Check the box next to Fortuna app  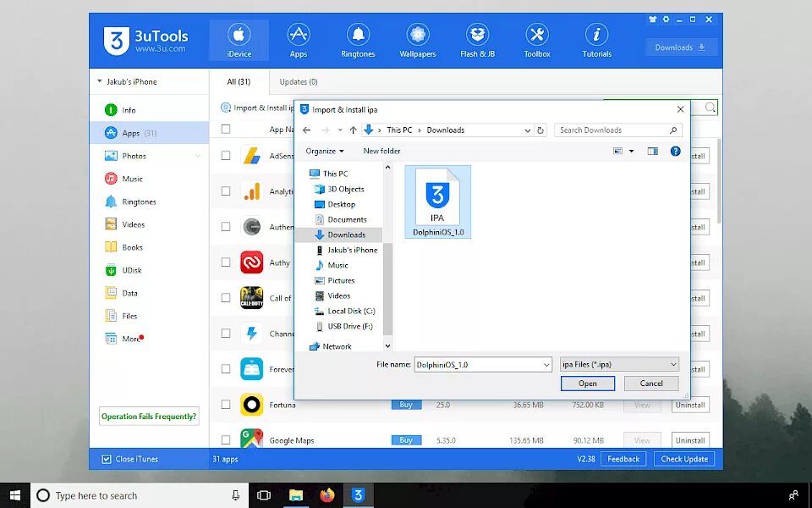coord(225,405)
